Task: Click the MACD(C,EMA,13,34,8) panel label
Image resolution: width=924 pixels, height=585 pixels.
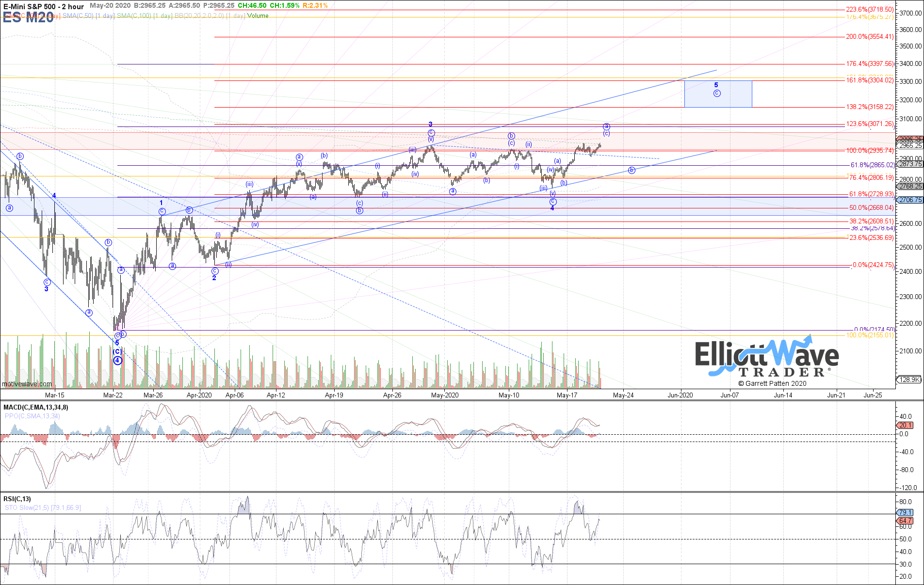Action: click(36, 407)
